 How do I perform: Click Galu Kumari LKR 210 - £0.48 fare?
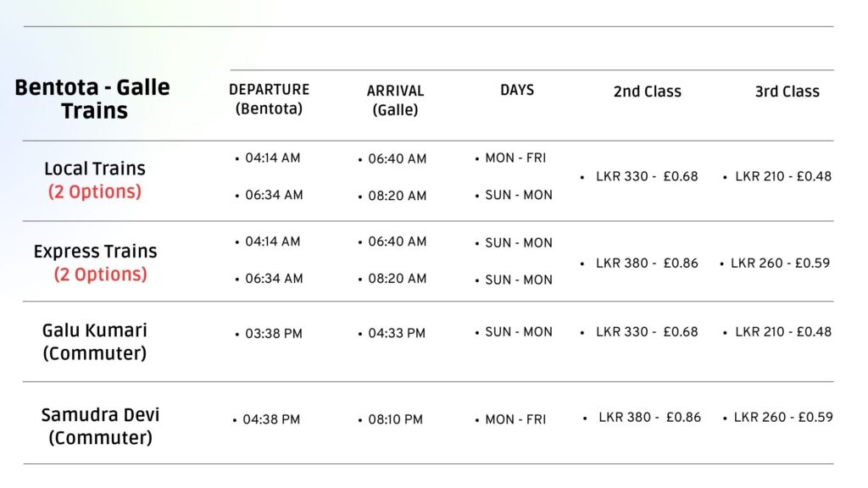click(x=782, y=331)
